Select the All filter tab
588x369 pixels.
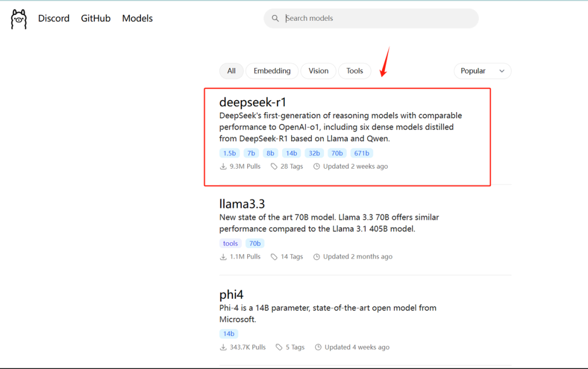231,71
